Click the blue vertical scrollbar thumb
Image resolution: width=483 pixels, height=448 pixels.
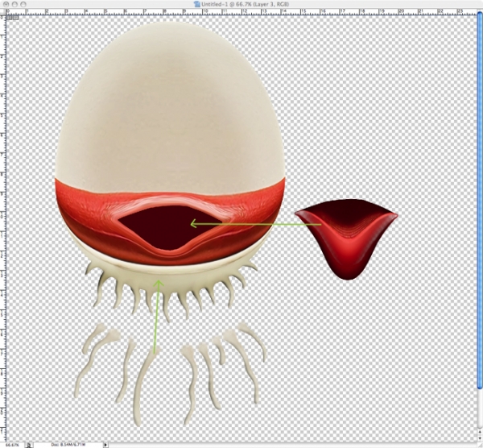point(479,201)
